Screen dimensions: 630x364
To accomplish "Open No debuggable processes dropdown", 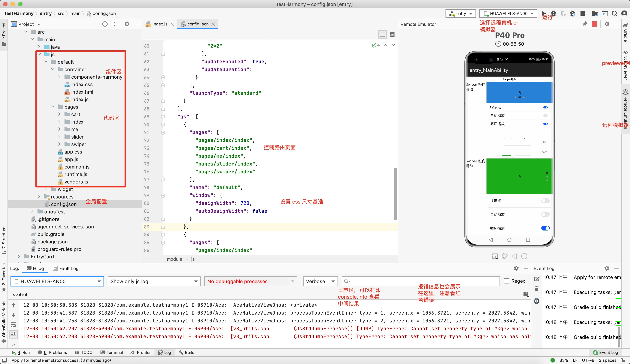I will (x=250, y=281).
